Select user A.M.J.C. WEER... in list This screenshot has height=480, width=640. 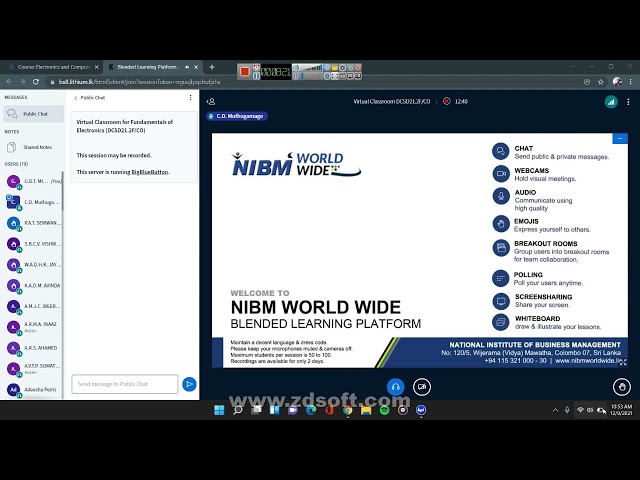[33, 306]
